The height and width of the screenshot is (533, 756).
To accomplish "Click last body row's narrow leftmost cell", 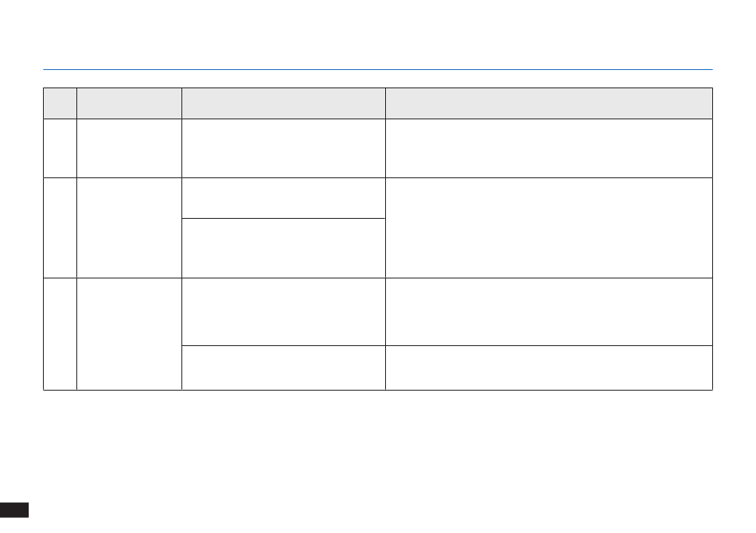I will (x=60, y=334).
